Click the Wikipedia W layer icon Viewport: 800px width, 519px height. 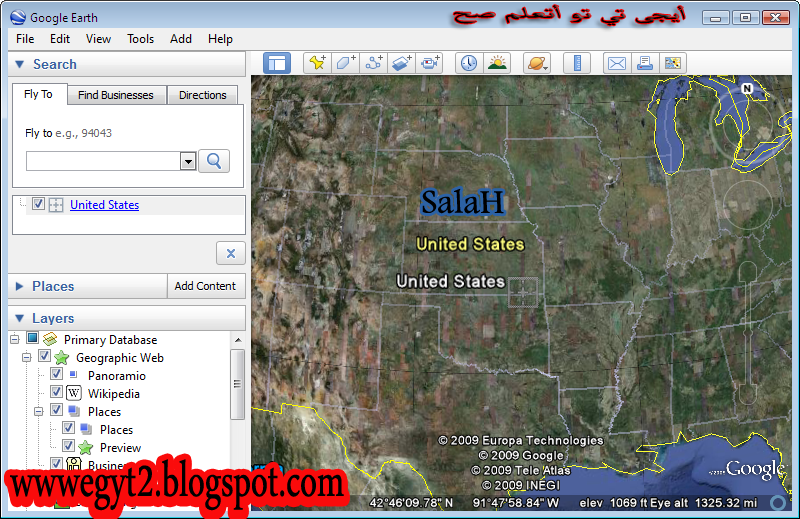[74, 393]
